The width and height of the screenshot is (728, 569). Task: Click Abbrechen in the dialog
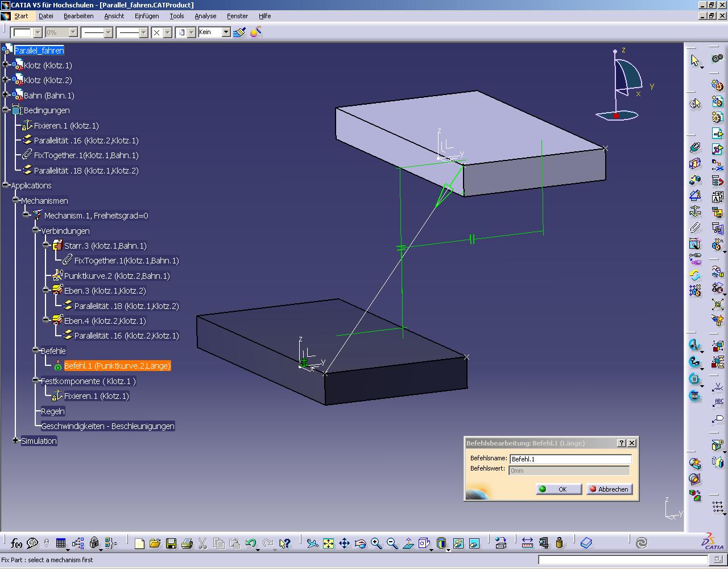pos(609,489)
